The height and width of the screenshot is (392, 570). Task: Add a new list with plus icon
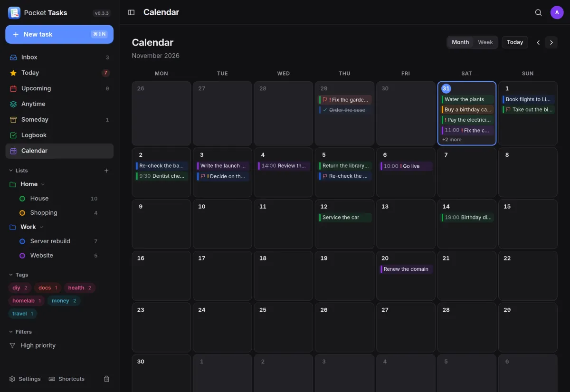click(x=106, y=171)
